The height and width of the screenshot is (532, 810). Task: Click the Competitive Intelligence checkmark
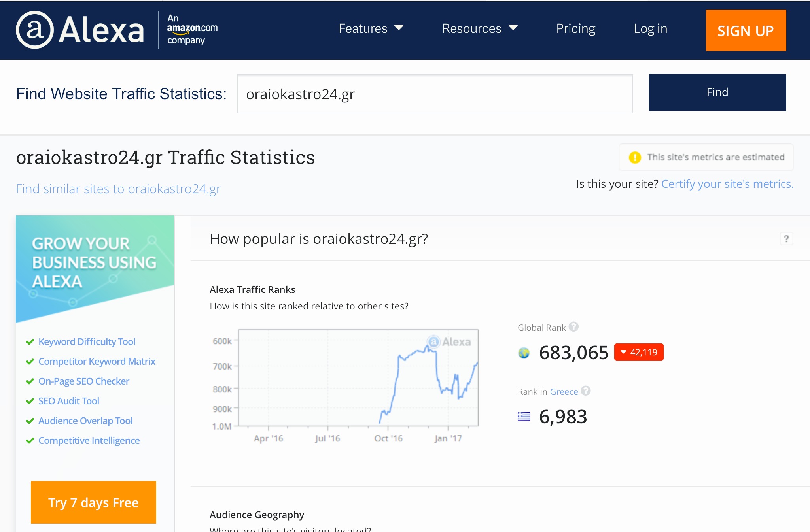click(30, 441)
